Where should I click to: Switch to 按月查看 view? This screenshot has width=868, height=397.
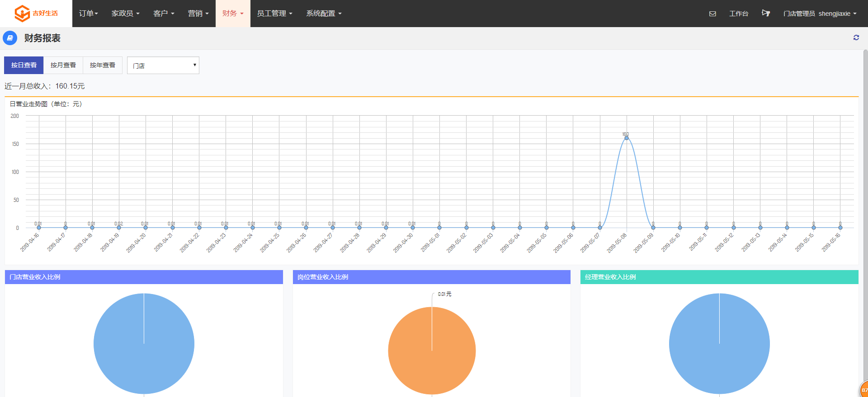pos(63,65)
